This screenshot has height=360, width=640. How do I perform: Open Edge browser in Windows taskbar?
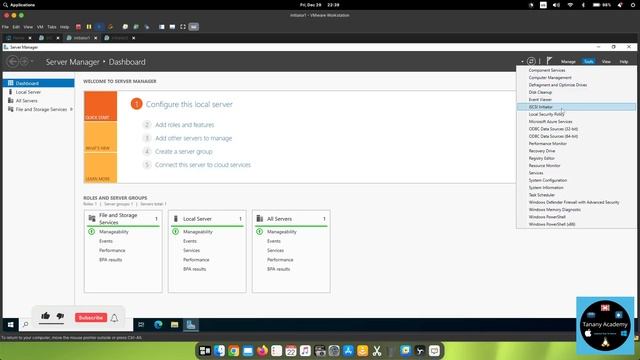point(158,324)
